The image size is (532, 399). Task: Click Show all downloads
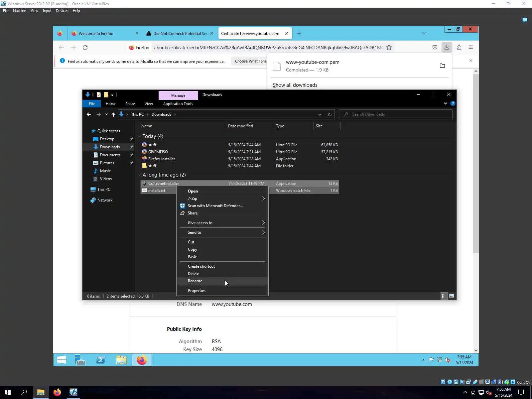295,85
